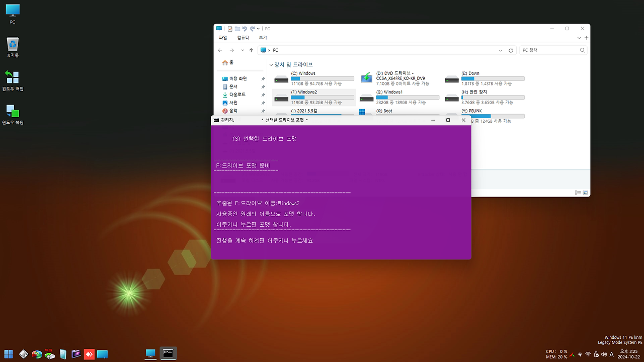Screen dimensions: 644x362
Task: Open Quick Access toolbar dropdown in Explorer
Action: [258, 29]
